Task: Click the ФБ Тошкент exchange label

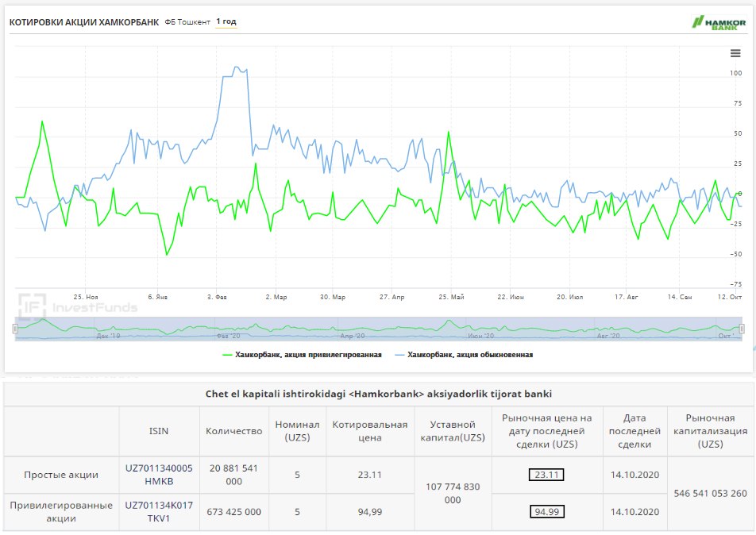Action: [x=187, y=21]
